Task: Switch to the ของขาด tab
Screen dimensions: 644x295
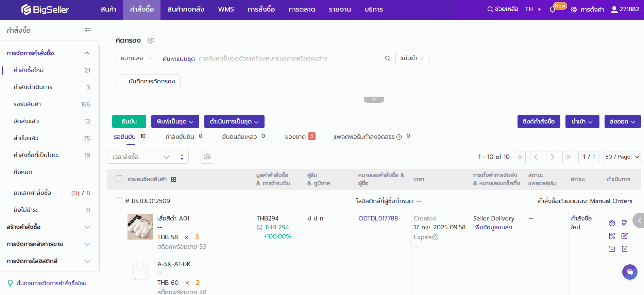Action: 295,137
